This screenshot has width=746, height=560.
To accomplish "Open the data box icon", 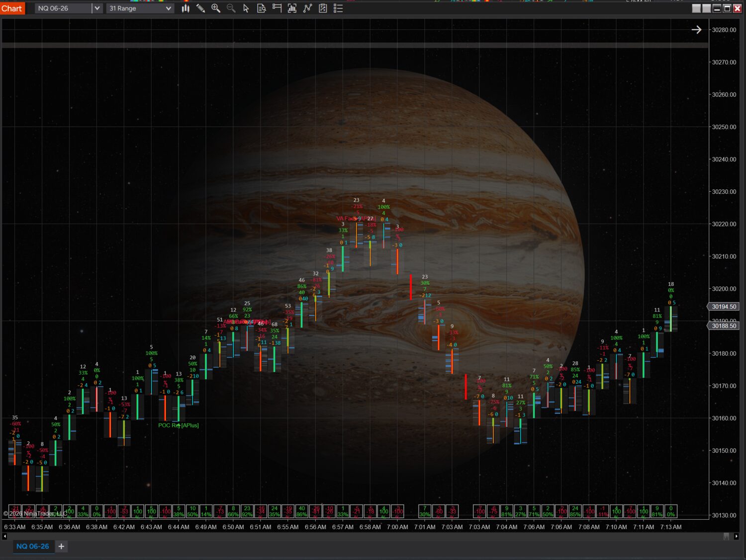I will [262, 8].
